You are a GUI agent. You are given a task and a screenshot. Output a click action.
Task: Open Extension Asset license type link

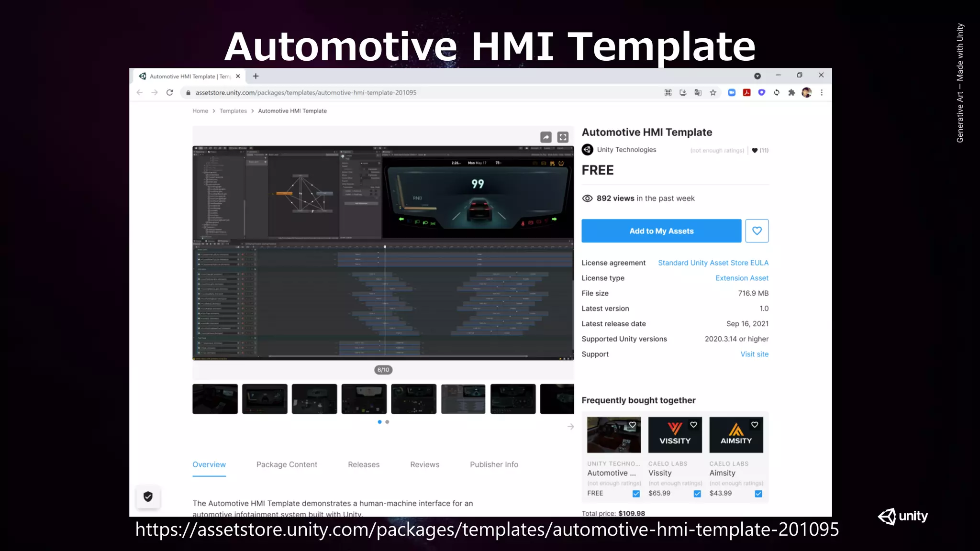click(x=742, y=278)
